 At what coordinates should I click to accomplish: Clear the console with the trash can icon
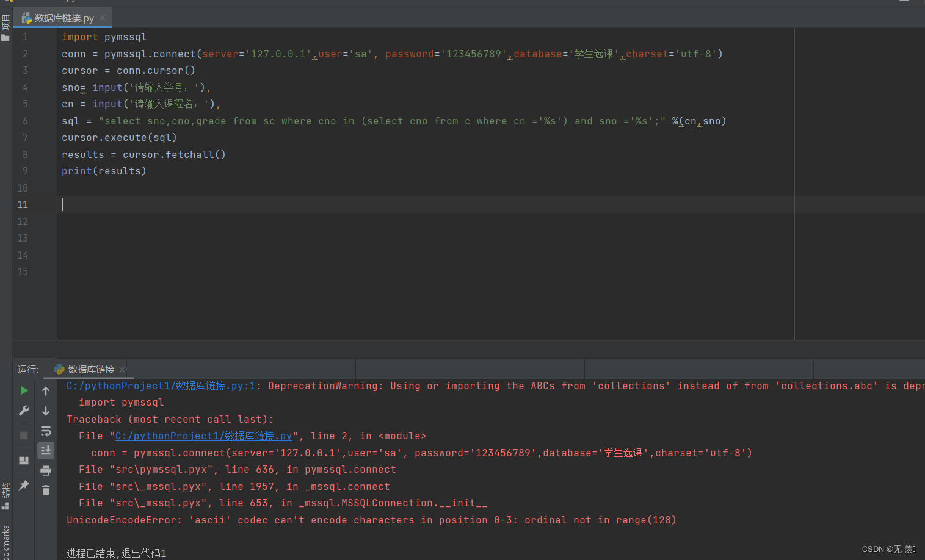tap(46, 490)
